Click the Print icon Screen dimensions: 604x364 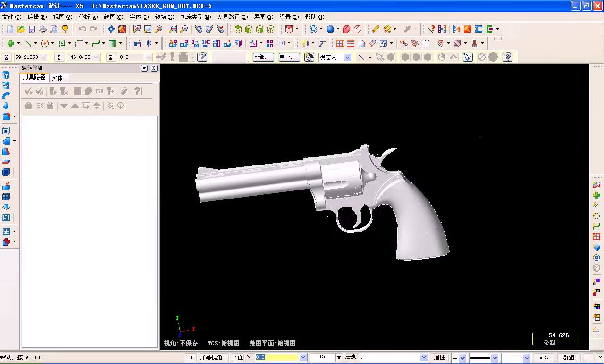tap(43, 29)
